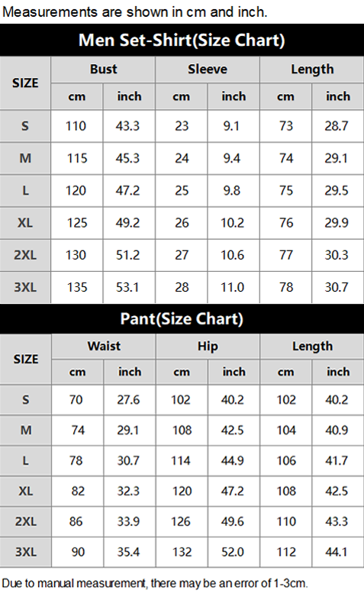Click shirt bust value 110 cm
364x597 pixels.
pyautogui.click(x=77, y=126)
